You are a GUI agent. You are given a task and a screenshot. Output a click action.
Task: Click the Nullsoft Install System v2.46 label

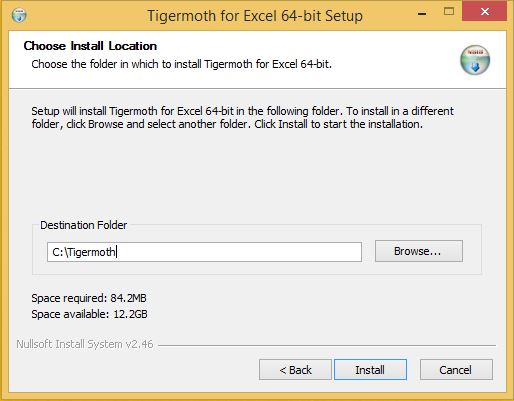pyautogui.click(x=85, y=344)
